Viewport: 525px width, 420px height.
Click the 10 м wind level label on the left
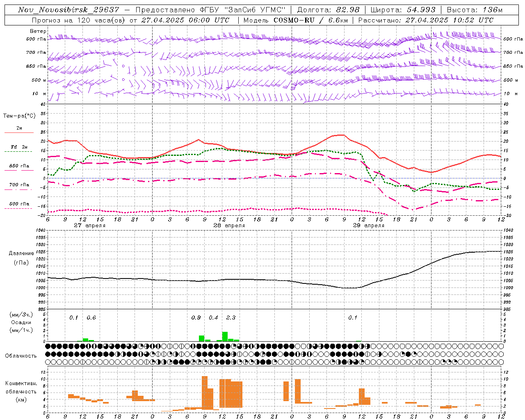click(x=39, y=94)
